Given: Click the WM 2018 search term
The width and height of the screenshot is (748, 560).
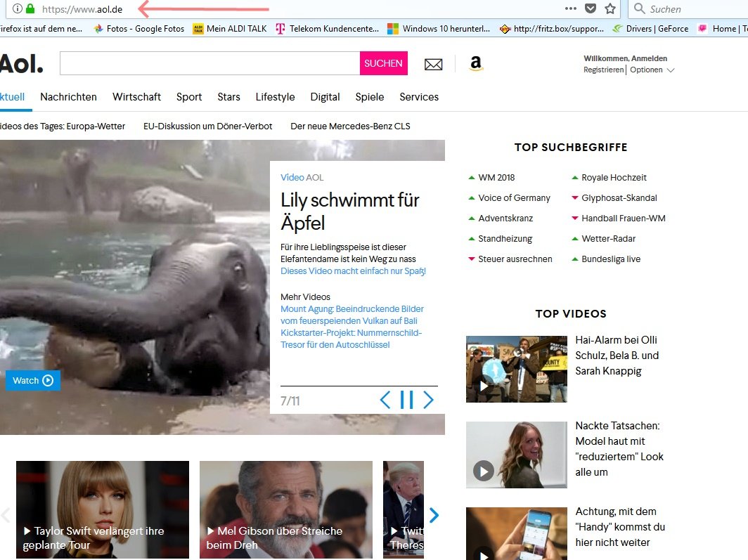Looking at the screenshot, I should (x=496, y=177).
